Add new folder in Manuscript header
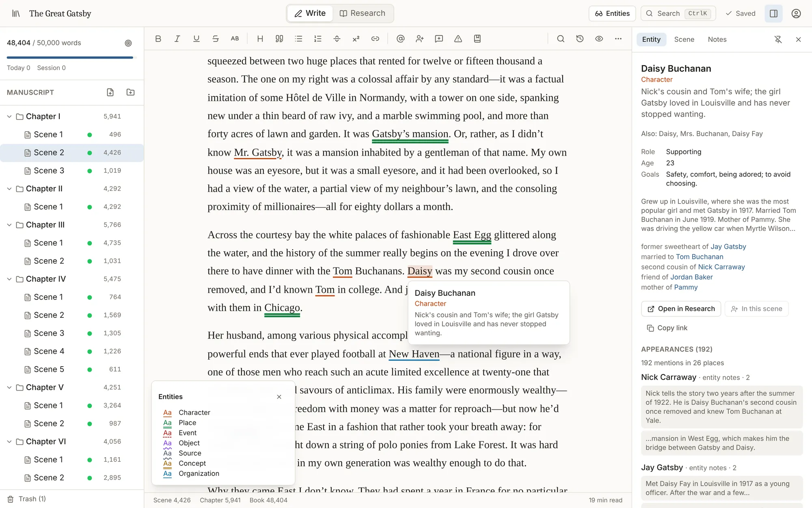Image resolution: width=812 pixels, height=508 pixels. (x=130, y=92)
